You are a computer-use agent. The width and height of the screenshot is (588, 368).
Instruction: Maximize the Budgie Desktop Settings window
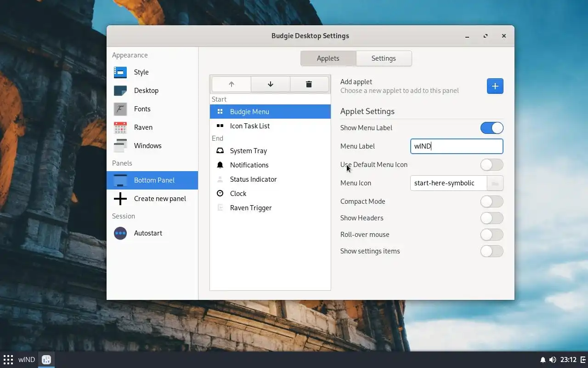[486, 36]
